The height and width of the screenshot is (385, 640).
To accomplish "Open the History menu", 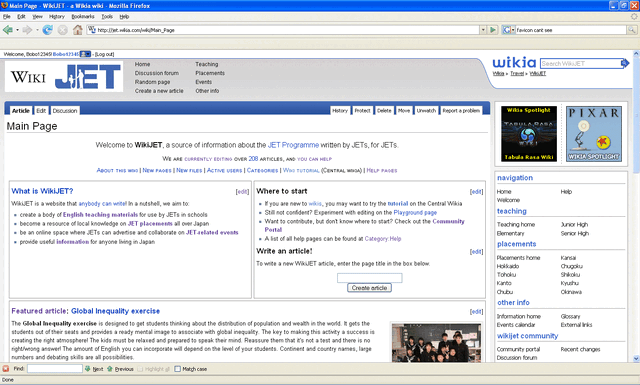I will coord(57,17).
